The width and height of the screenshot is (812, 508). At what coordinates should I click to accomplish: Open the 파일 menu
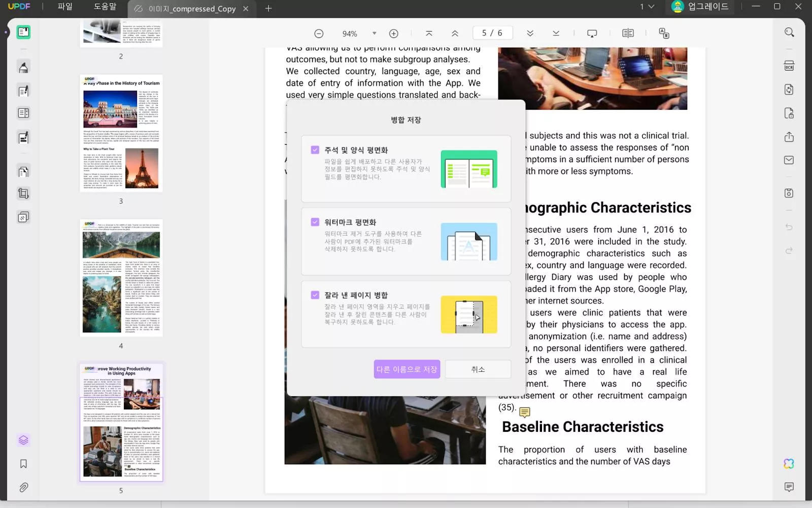65,7
